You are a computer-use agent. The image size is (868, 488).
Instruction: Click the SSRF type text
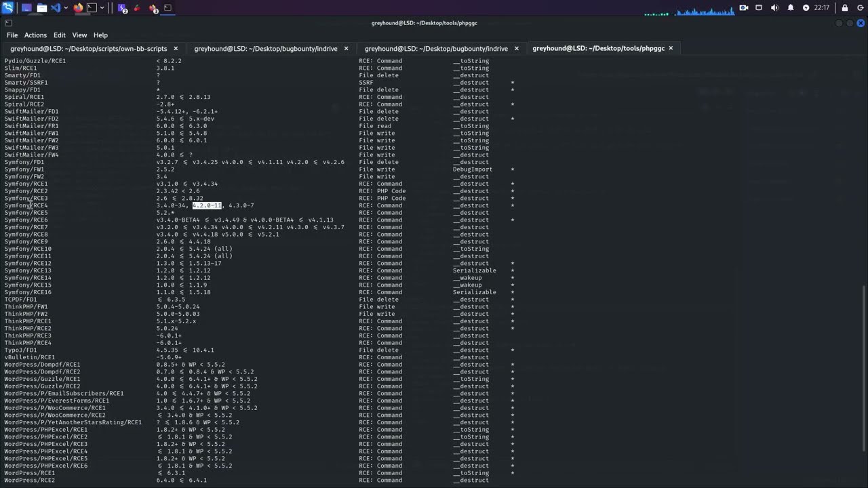[x=366, y=83]
